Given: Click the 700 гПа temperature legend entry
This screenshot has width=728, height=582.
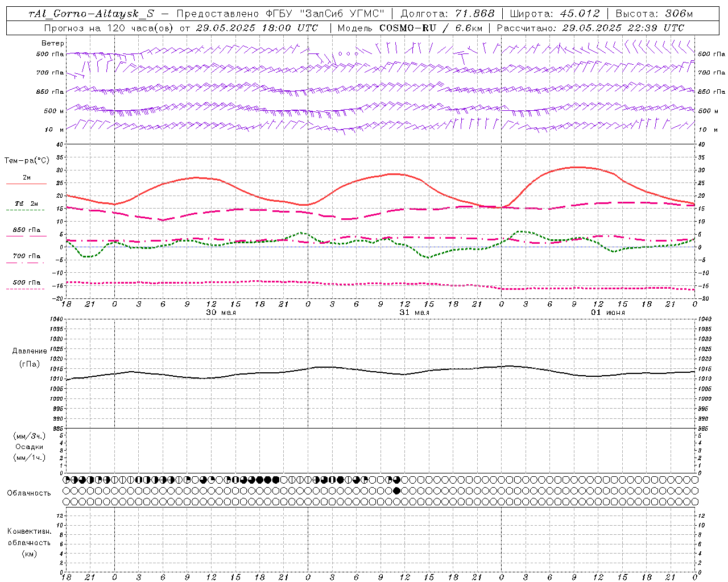Looking at the screenshot, I should pos(26,256).
